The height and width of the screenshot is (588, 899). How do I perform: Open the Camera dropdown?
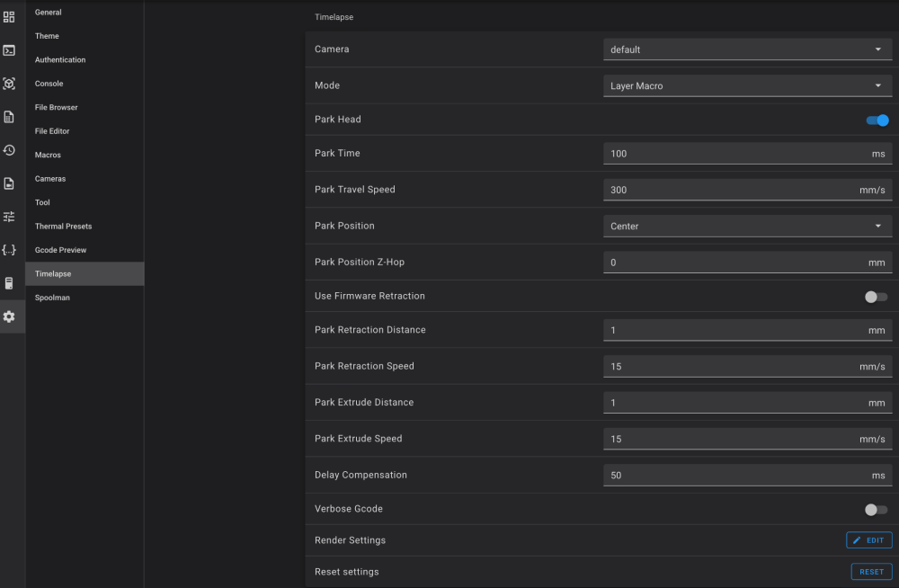tap(747, 49)
